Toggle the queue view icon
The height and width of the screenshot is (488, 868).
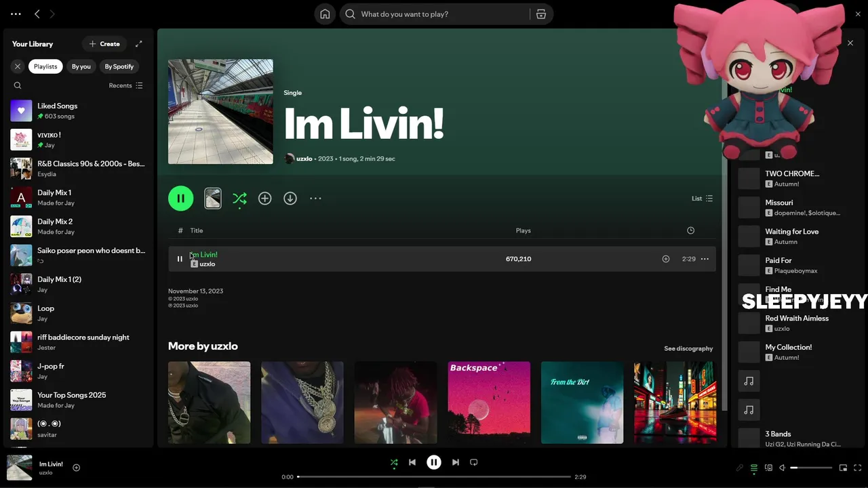coord(754,468)
